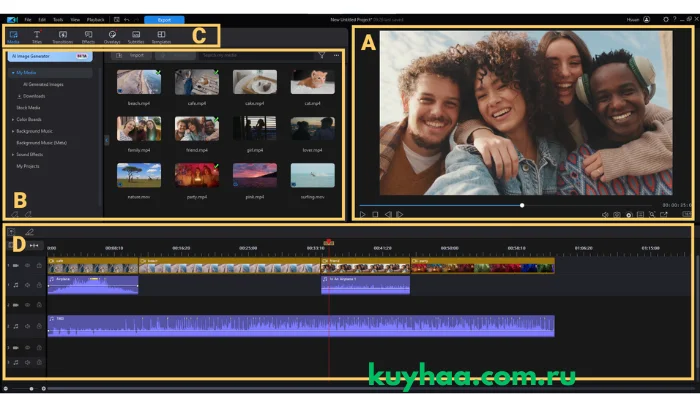Expand the Color Boards node
The image size is (700, 394).
tap(13, 120)
